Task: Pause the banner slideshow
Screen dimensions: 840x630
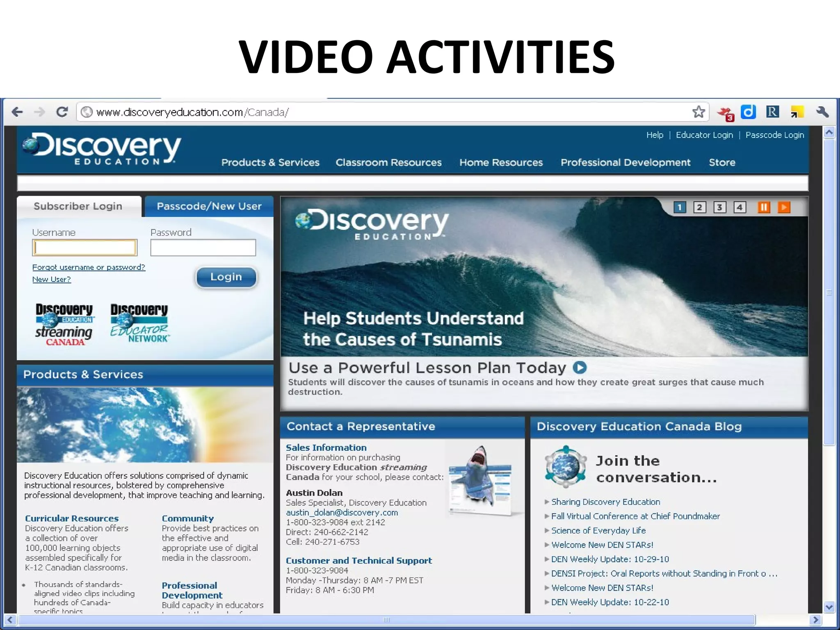Action: point(764,207)
